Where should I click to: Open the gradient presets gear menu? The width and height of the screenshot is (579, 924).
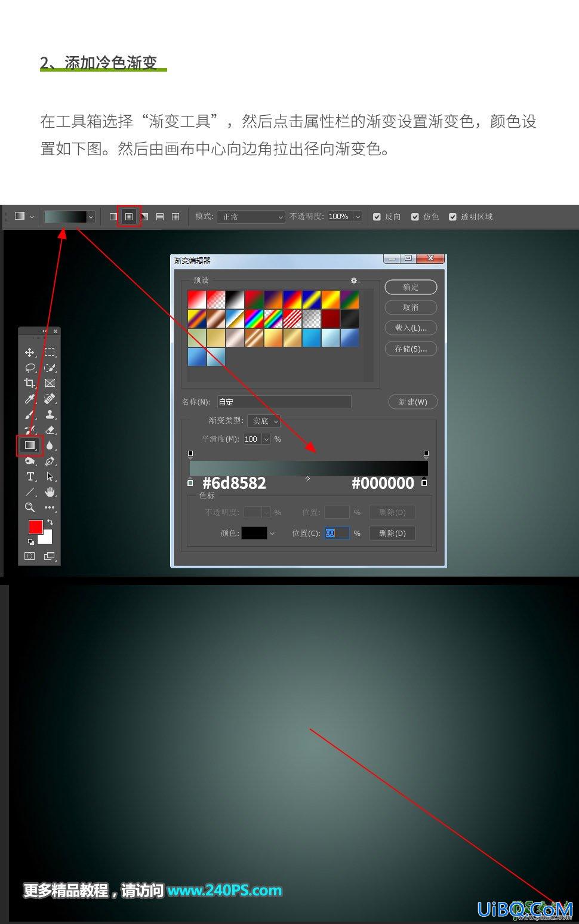click(355, 281)
